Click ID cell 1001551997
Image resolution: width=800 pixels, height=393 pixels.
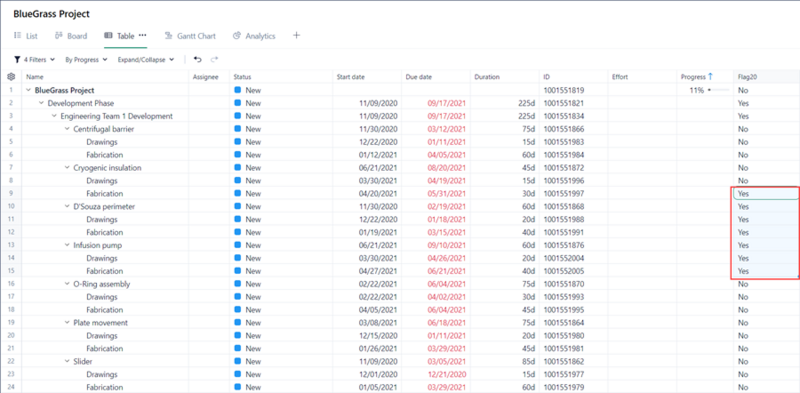[x=564, y=193]
